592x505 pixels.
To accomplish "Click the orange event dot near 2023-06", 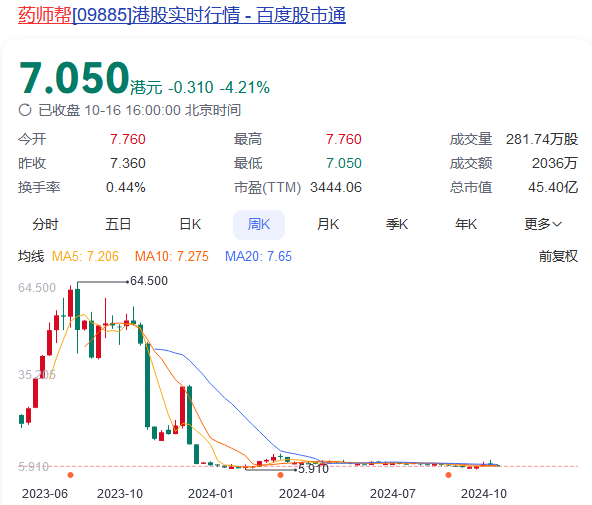I will (x=70, y=475).
